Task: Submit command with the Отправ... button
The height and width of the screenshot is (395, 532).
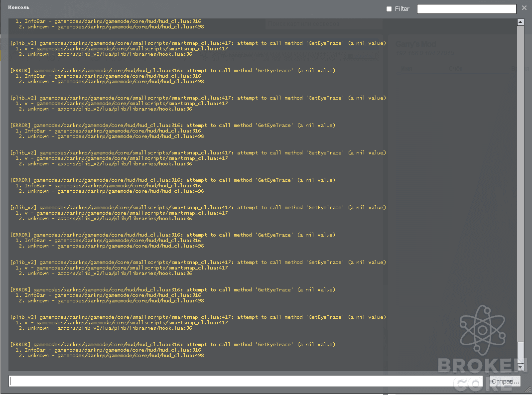Action: [505, 381]
